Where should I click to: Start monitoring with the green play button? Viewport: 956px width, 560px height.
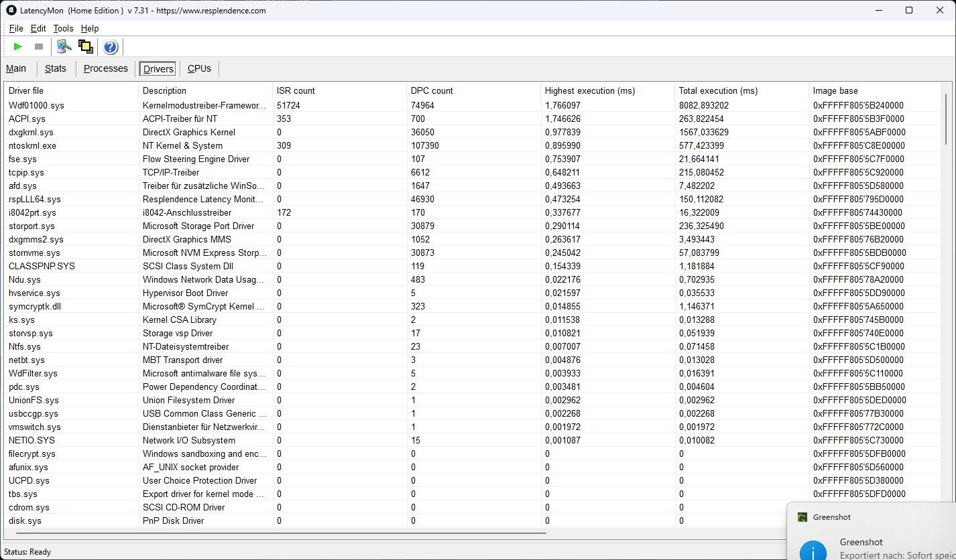tap(18, 47)
